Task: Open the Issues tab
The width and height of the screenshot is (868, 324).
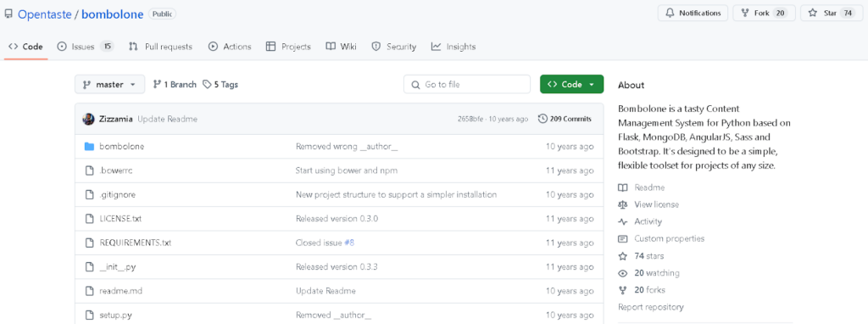Action: (86, 47)
